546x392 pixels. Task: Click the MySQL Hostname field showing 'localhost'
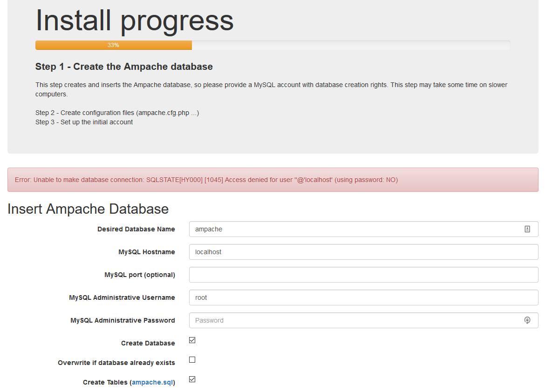click(326, 251)
